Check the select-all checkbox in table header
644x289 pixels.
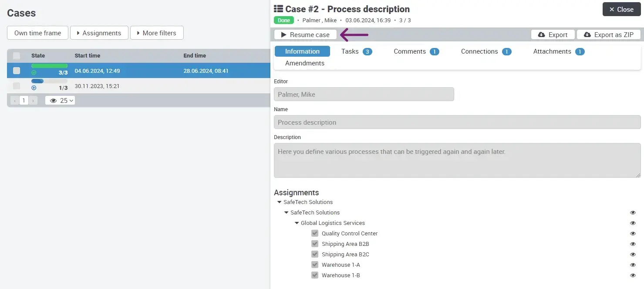[17, 56]
